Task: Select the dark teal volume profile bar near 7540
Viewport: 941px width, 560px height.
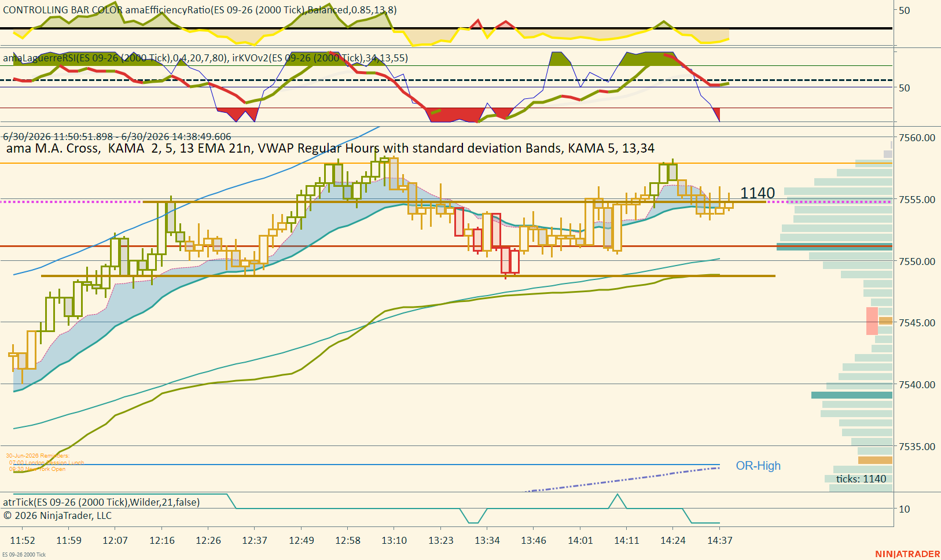Action: (852, 395)
